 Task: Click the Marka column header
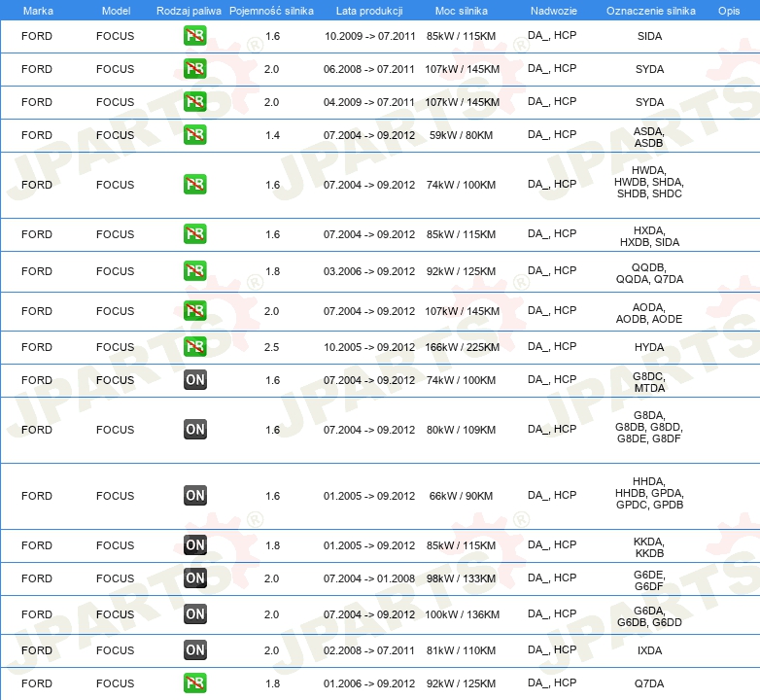coord(38,11)
